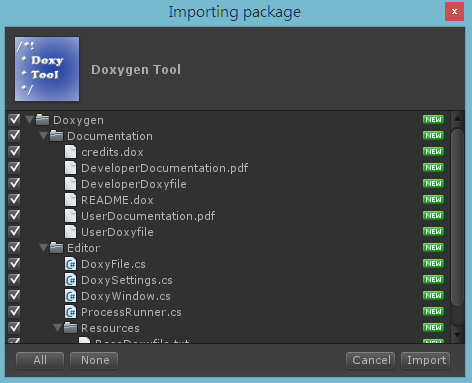Click the DoxySettings.cs C# script icon
472x383 pixels.
(70, 280)
